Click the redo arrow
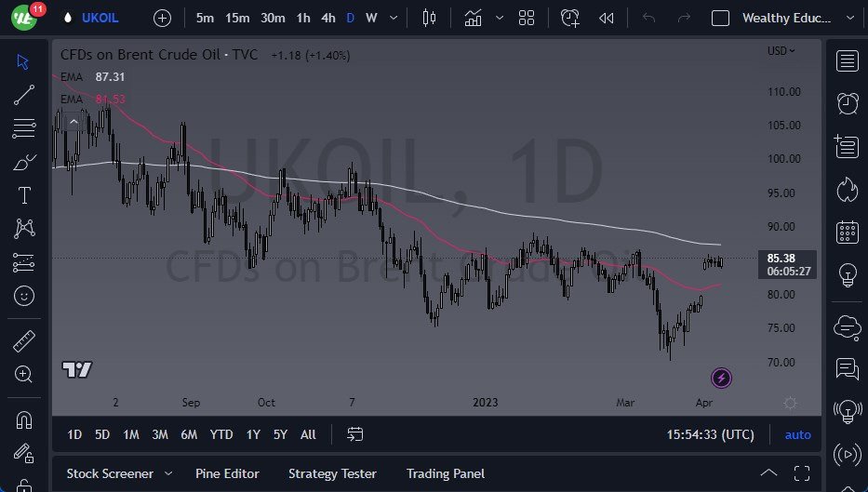Screen dimensions: 868x492 (684, 19)
